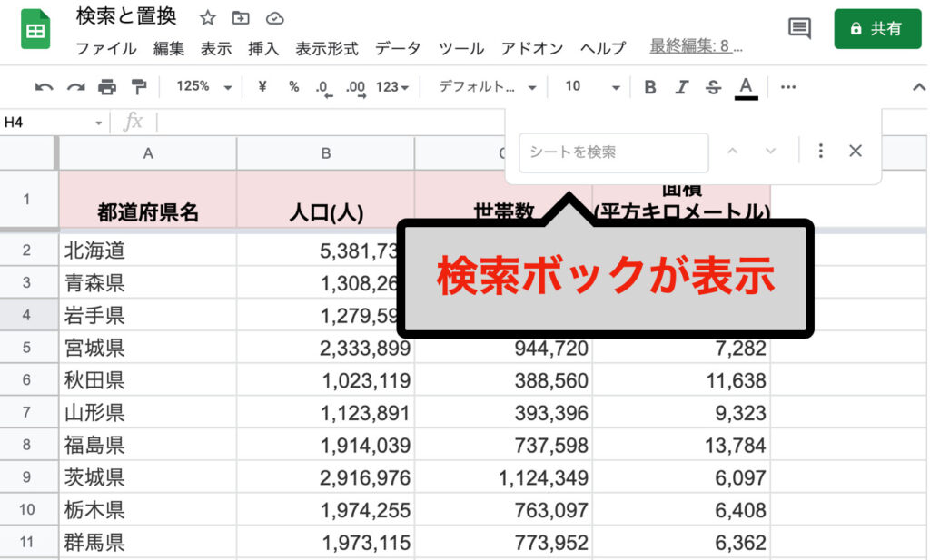Open the 最終編集 revision history link
930x560 pixels.
click(696, 45)
